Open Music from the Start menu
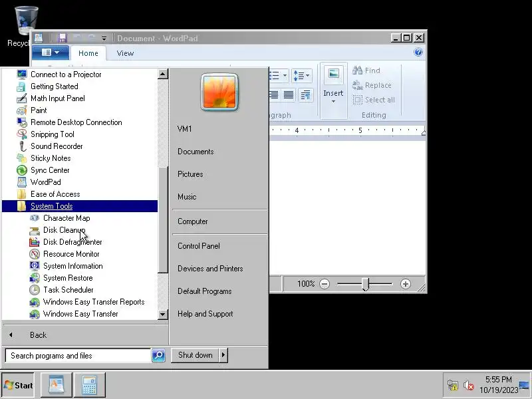 point(187,197)
